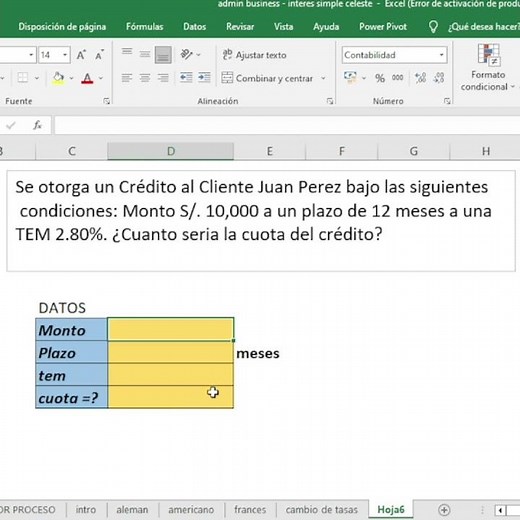Expand the fill color dropdown arrow

coord(71,78)
